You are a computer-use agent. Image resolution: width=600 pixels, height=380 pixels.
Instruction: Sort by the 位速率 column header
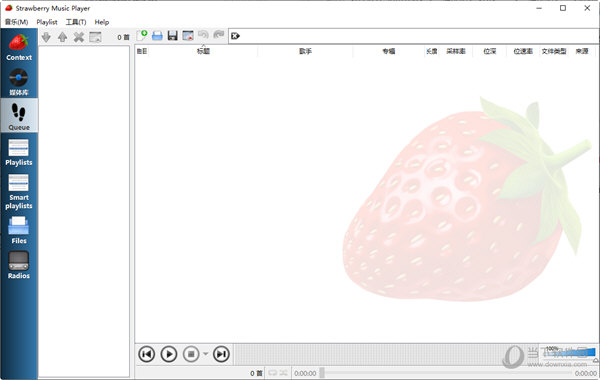pos(523,51)
